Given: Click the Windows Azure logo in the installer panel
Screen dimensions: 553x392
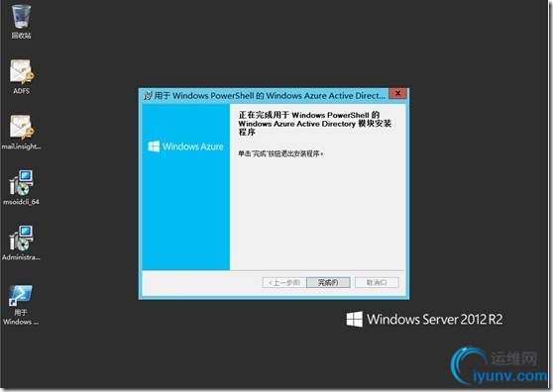Looking at the screenshot, I should pos(185,147).
